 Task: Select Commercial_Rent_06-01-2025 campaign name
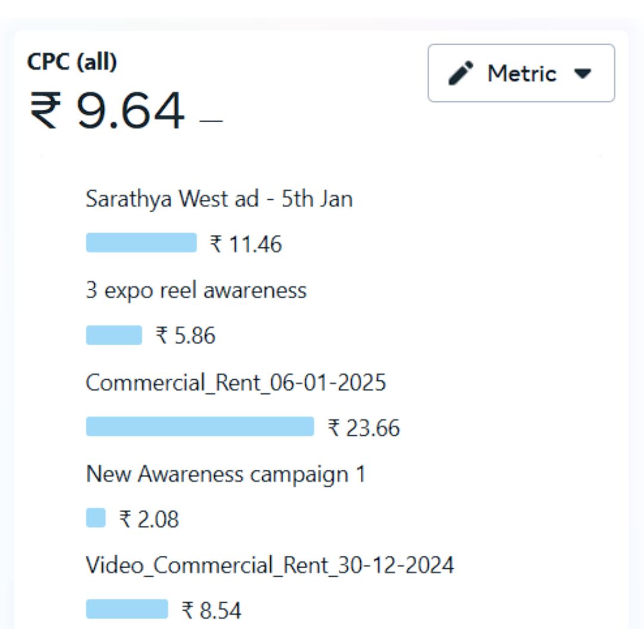(236, 383)
